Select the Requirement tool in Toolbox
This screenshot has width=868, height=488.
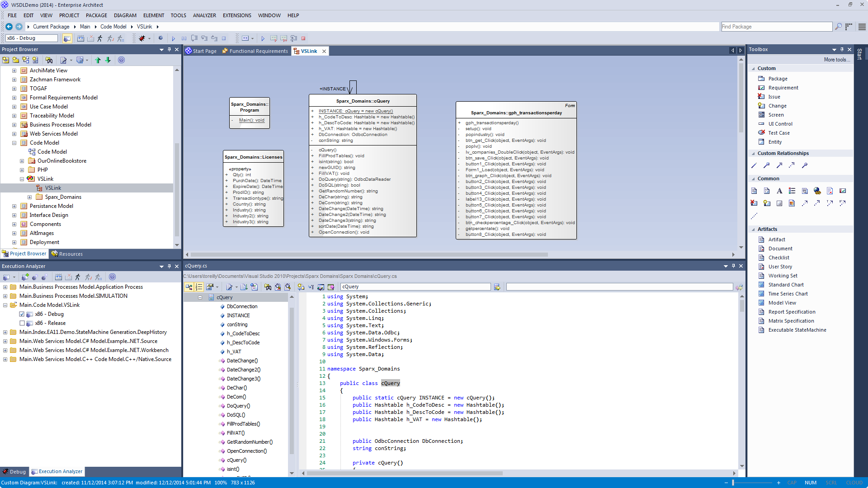coord(783,88)
